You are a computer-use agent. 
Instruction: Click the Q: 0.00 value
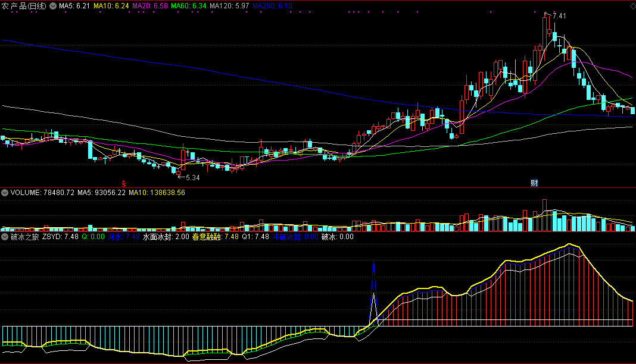click(93, 237)
